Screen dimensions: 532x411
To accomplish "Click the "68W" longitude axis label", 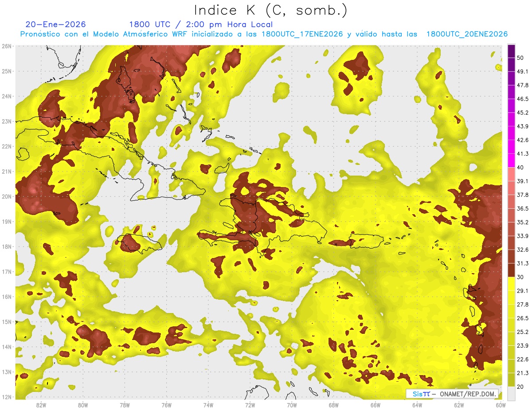I will point(334,405).
